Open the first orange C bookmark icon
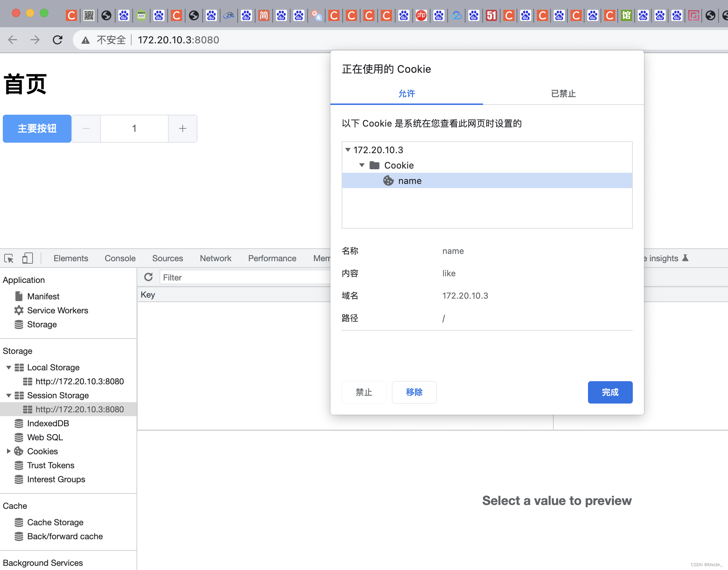 (x=71, y=15)
